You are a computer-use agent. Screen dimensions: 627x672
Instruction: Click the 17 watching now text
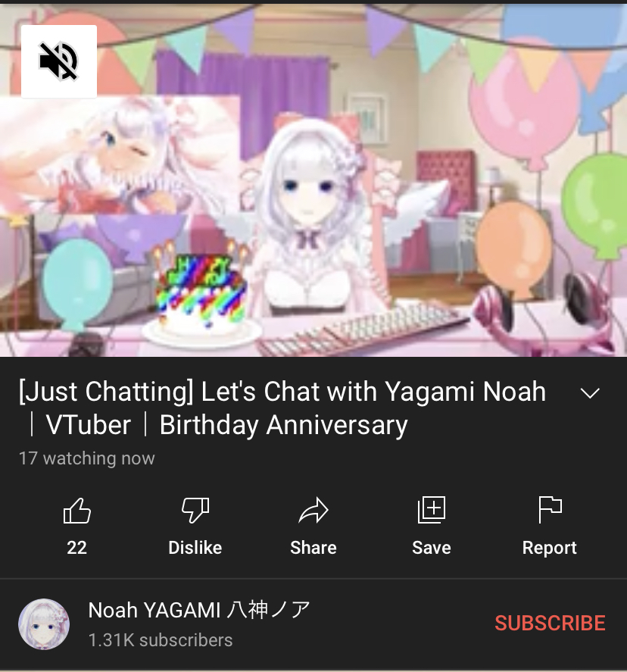pos(87,458)
